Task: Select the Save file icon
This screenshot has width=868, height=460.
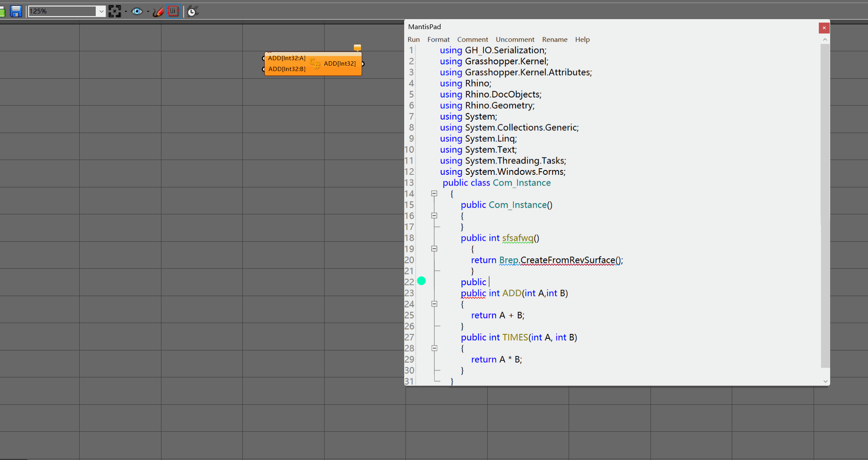Action: pos(16,11)
